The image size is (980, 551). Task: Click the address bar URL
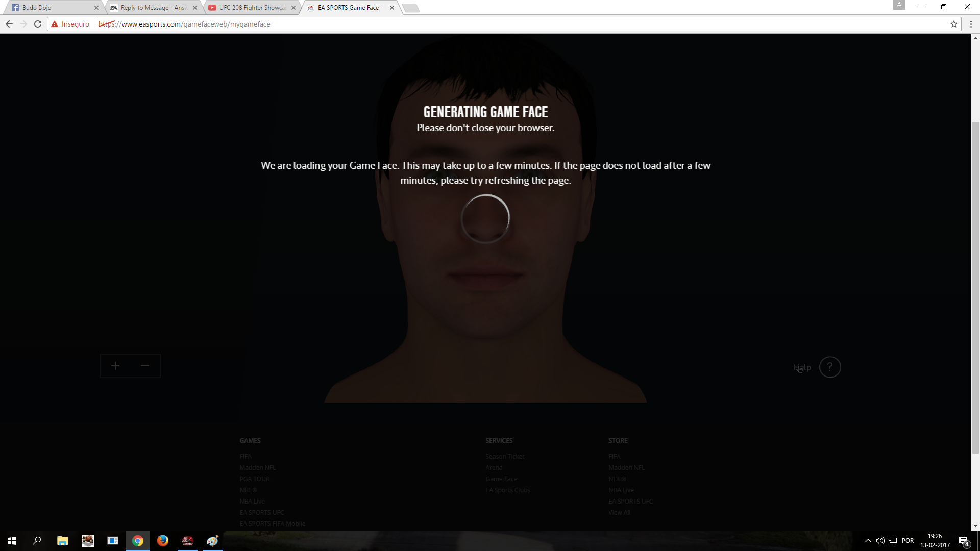click(x=184, y=24)
